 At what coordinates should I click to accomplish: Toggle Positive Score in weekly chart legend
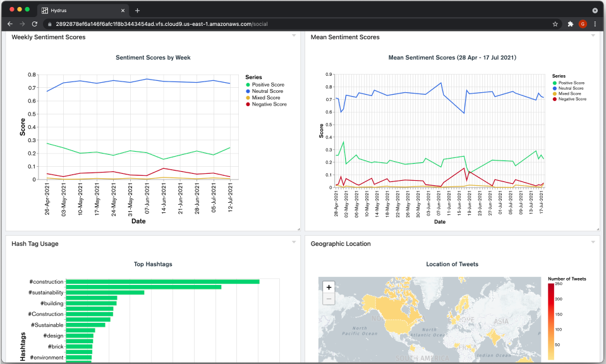click(x=265, y=85)
